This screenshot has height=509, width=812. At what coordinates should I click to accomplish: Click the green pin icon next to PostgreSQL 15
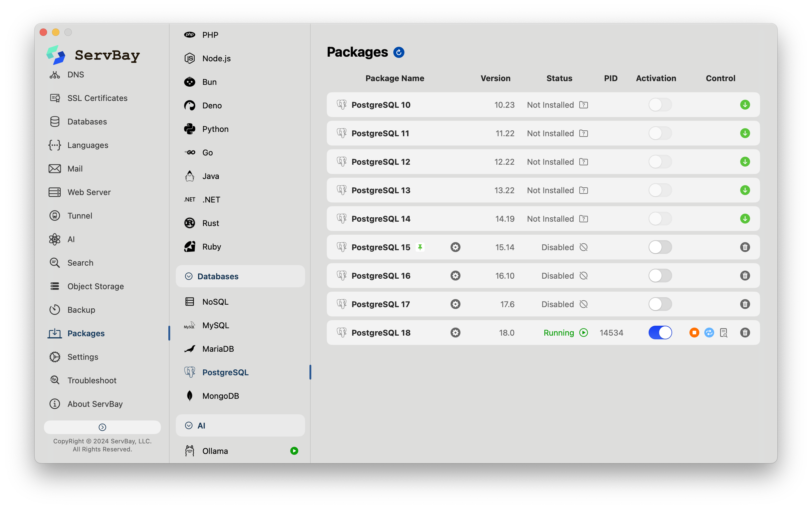pyautogui.click(x=420, y=247)
